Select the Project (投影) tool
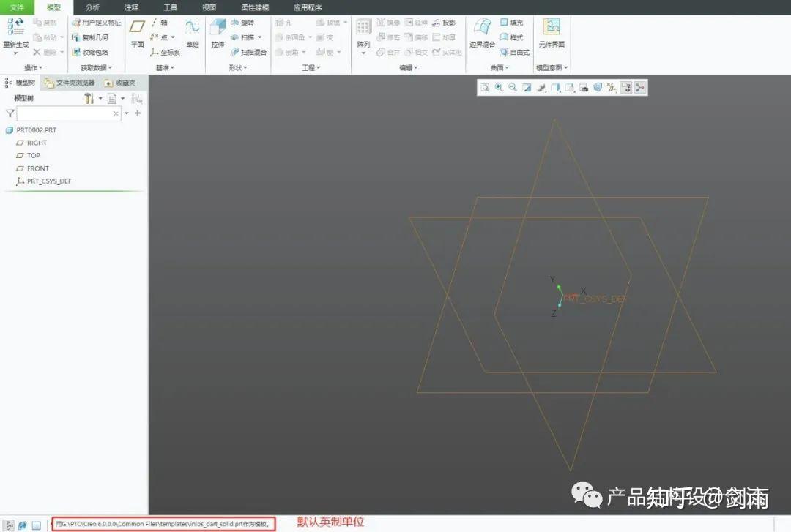The height and width of the screenshot is (532, 791). 448,23
